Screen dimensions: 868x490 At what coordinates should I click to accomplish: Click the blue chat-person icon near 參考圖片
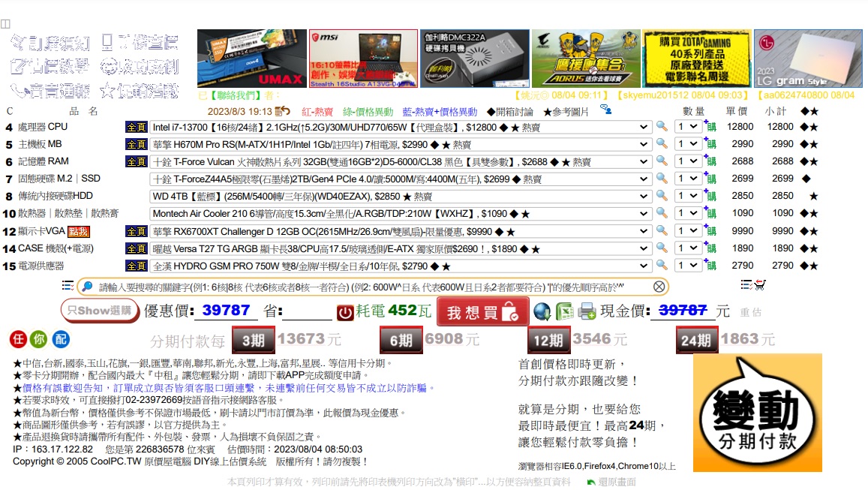point(605,110)
